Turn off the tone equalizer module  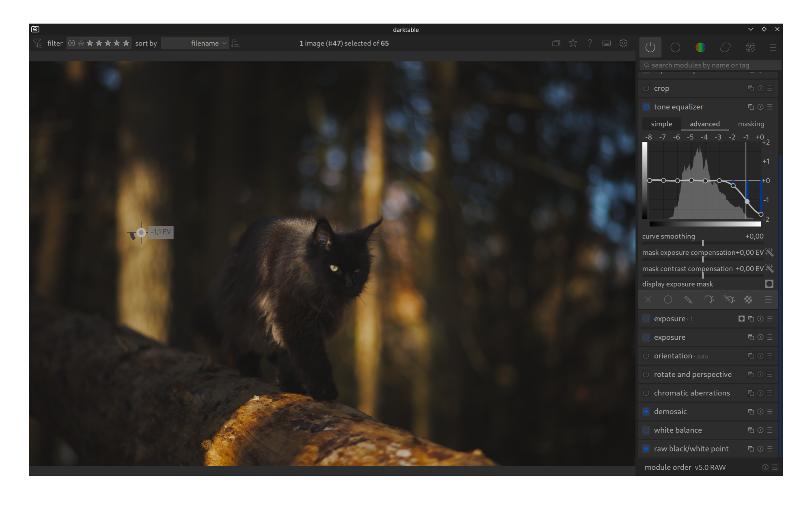pyautogui.click(x=646, y=107)
